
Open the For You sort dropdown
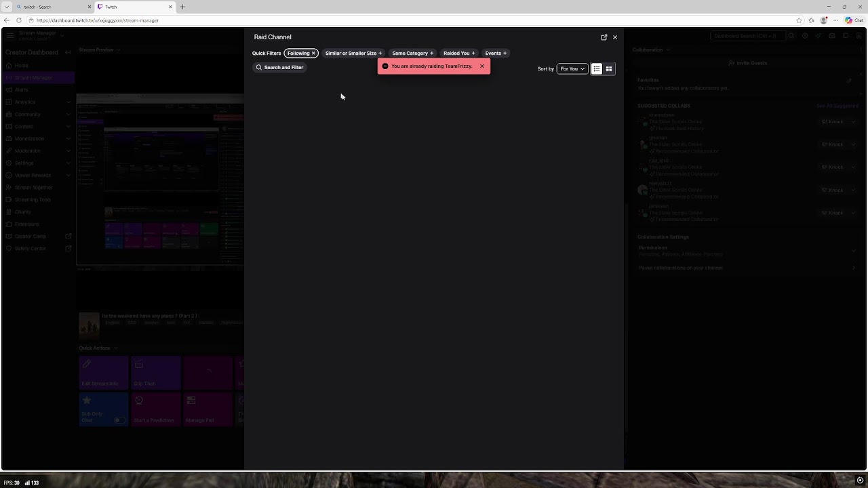(x=572, y=68)
